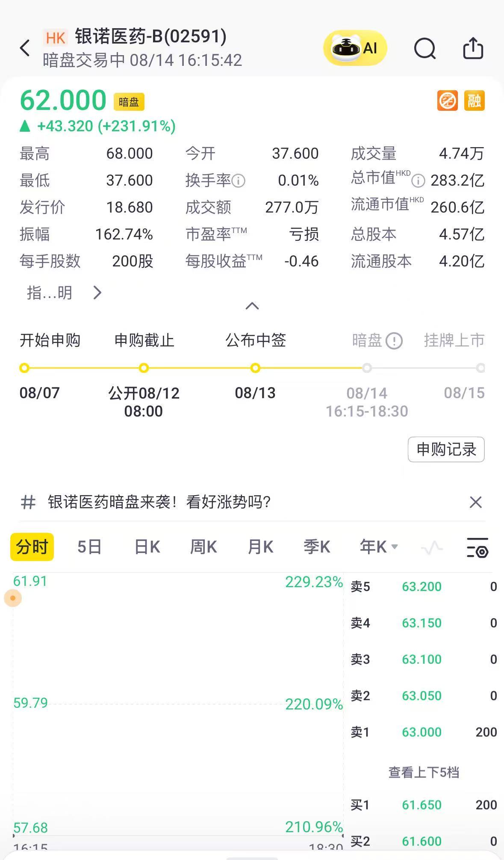This screenshot has height=860, width=504.
Task: Select 卖1 order row at 63.000
Action: click(x=424, y=732)
